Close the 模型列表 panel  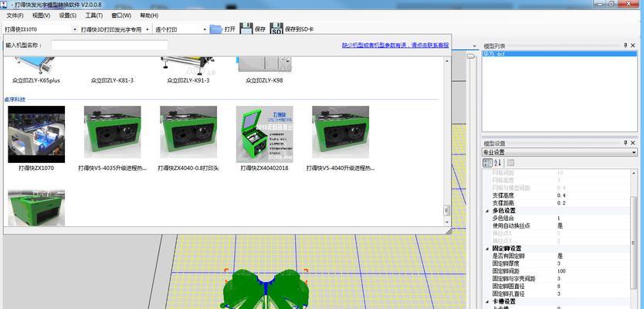633,46
